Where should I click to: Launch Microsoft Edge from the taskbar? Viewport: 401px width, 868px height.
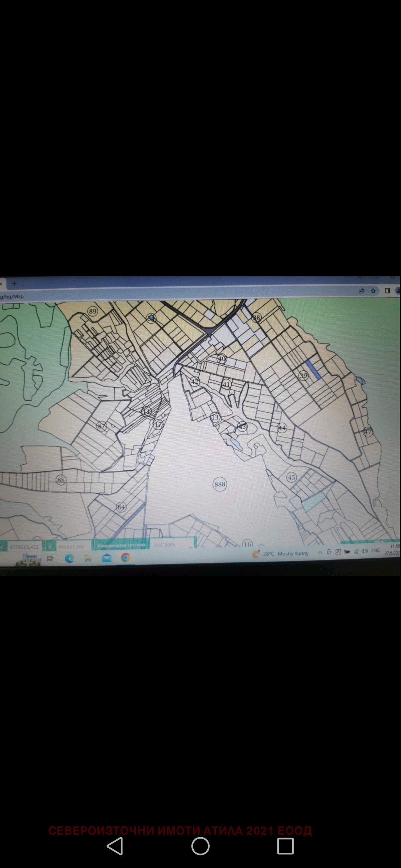[69, 558]
